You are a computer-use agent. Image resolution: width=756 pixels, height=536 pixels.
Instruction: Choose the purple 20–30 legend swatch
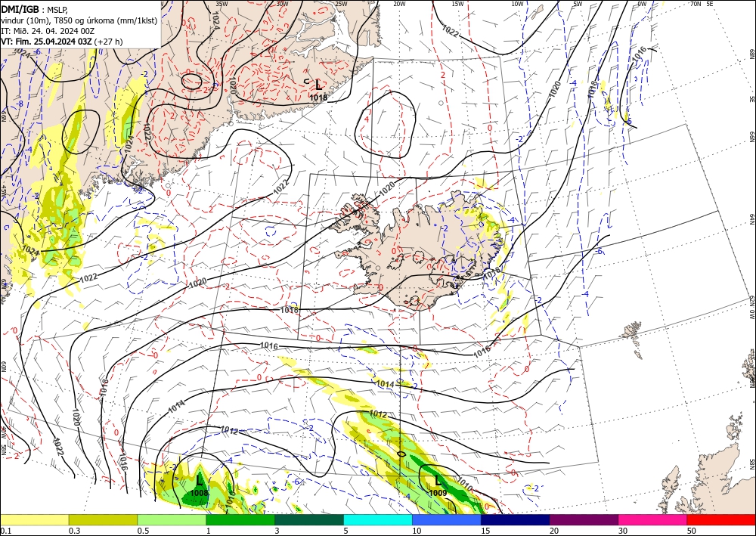tap(584, 519)
